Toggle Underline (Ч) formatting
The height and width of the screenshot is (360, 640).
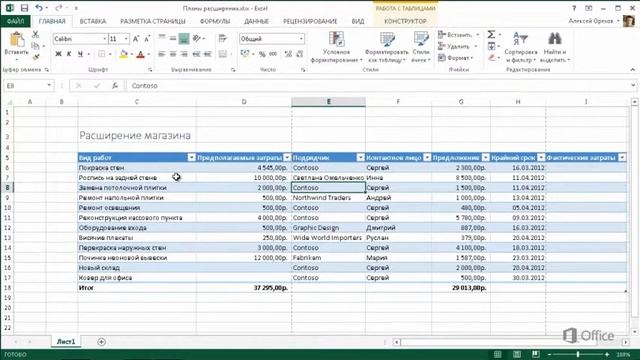coord(80,54)
